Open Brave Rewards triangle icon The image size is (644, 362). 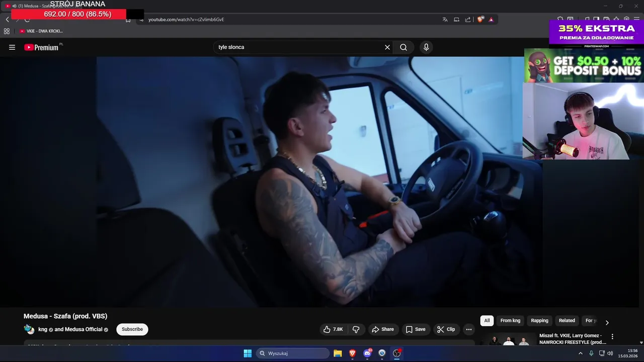(491, 20)
